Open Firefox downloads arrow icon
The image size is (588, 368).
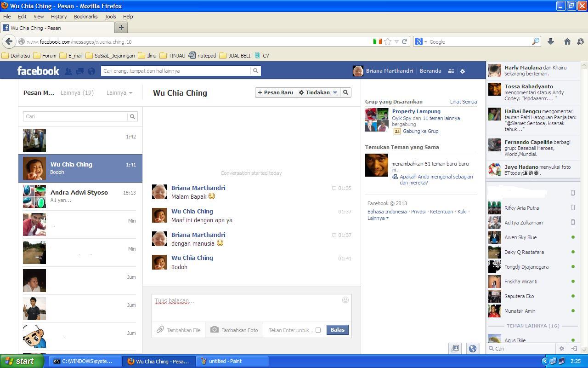[x=551, y=41]
